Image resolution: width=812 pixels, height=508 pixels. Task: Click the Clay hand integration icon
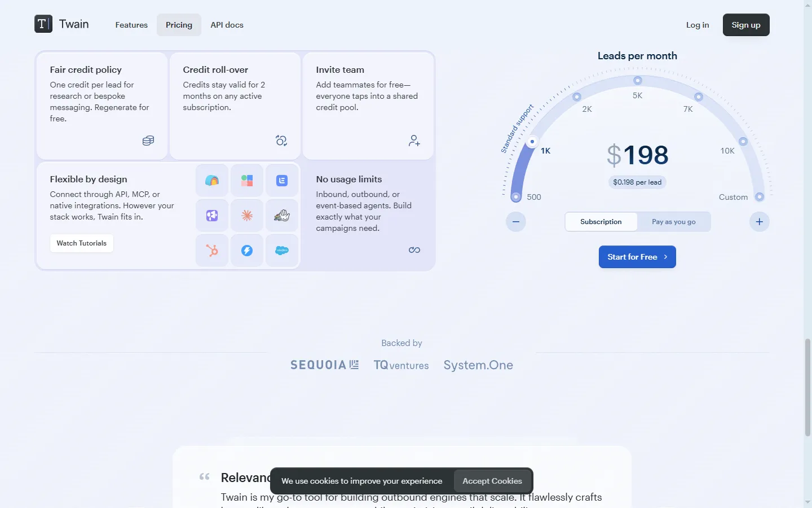(x=281, y=215)
